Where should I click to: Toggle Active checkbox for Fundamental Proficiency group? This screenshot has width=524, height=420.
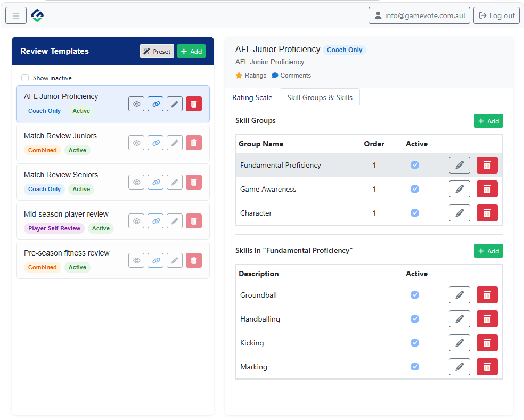tap(415, 165)
